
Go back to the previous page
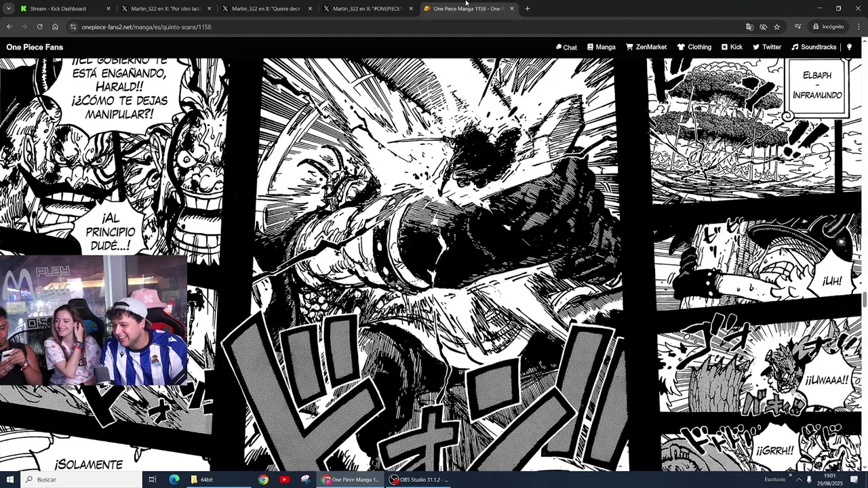click(9, 27)
